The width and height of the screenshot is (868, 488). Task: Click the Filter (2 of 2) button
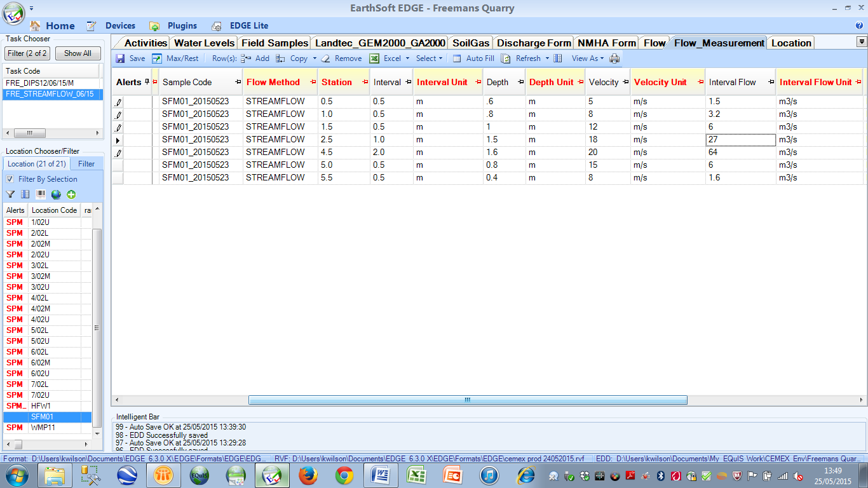[x=27, y=53]
